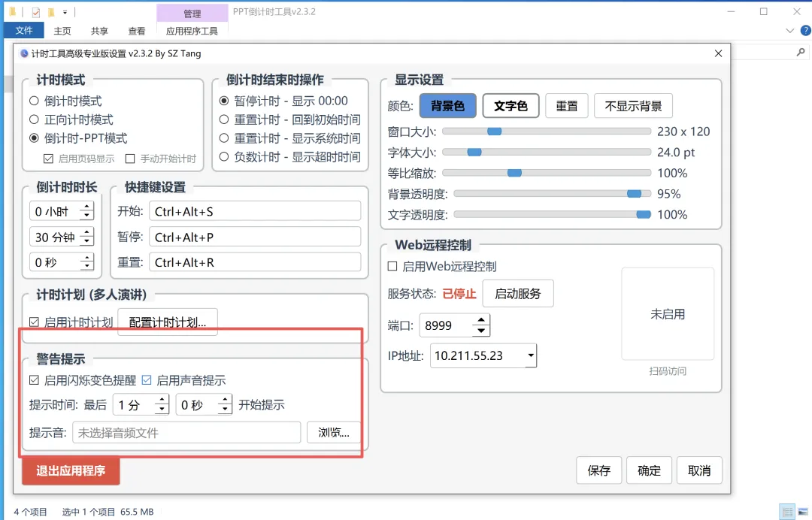Click the 确定 button
The image size is (812, 520).
point(649,470)
